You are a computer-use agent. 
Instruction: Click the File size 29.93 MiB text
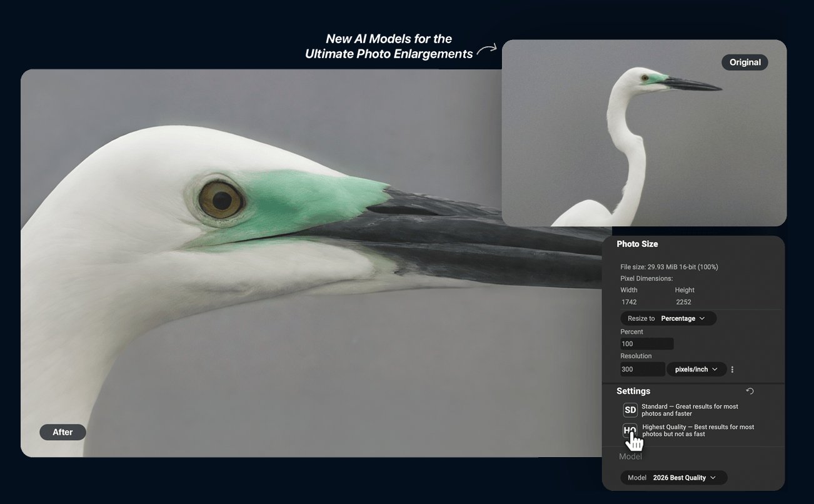point(669,267)
